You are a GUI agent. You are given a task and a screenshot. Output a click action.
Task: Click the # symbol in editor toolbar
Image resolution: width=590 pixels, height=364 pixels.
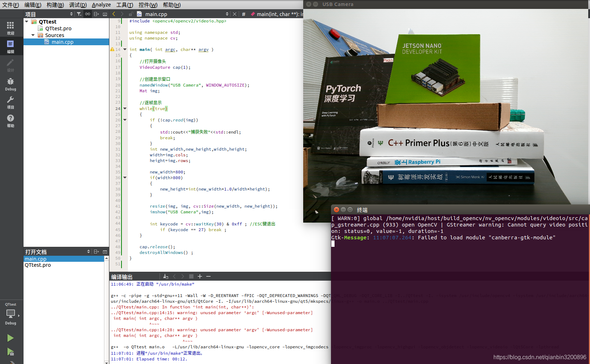click(x=244, y=14)
